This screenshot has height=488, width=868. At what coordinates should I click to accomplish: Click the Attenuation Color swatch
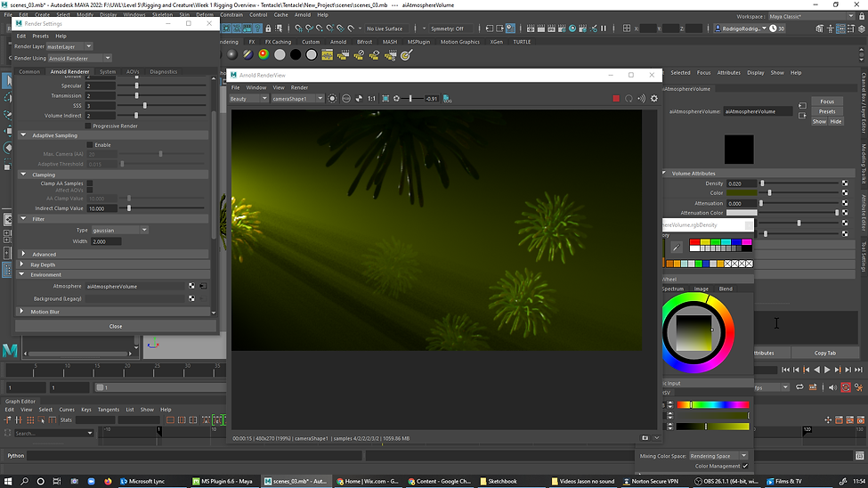click(x=742, y=213)
